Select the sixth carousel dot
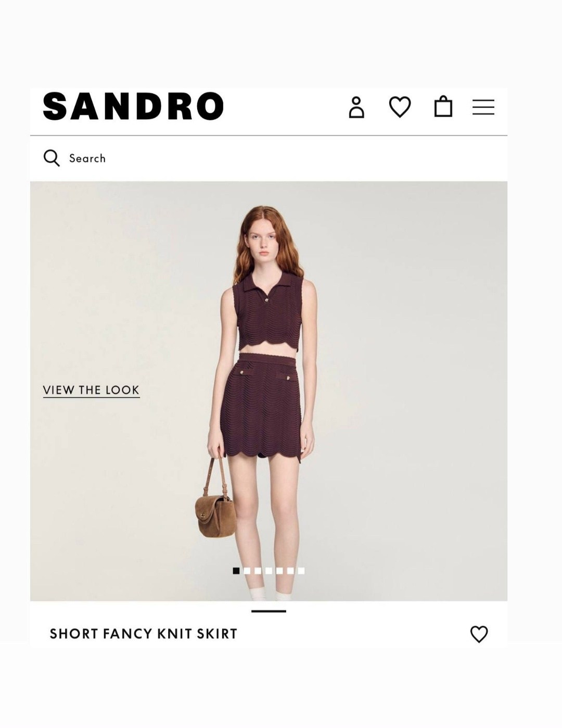Screen dimensions: 562x728 290,571
